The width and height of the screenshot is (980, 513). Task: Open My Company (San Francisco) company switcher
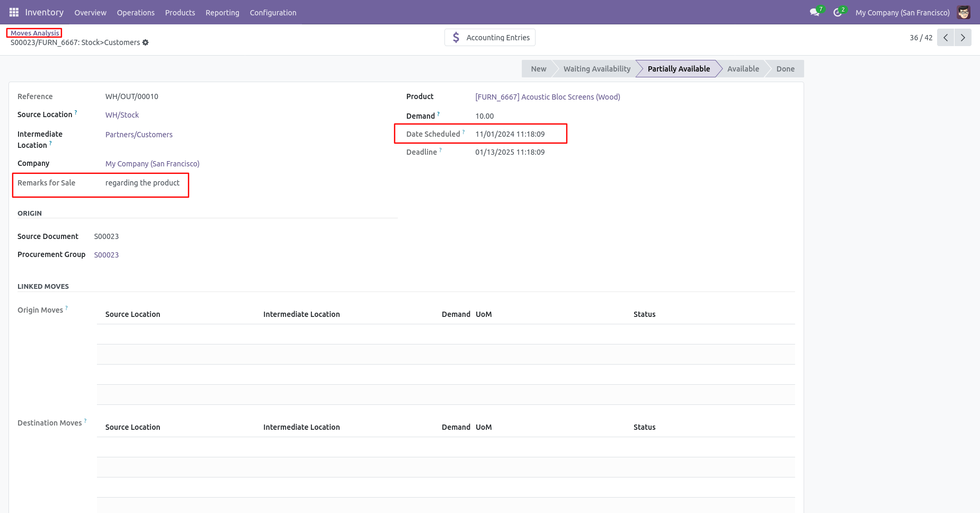902,13
